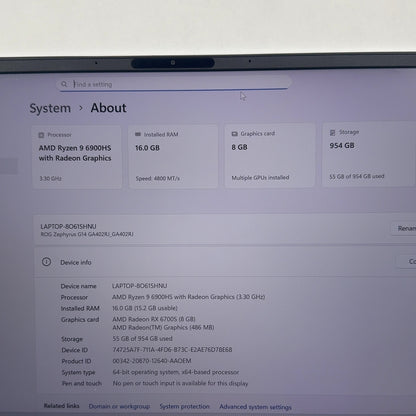
Task: Open the Graphics card summary card
Action: 270,156
